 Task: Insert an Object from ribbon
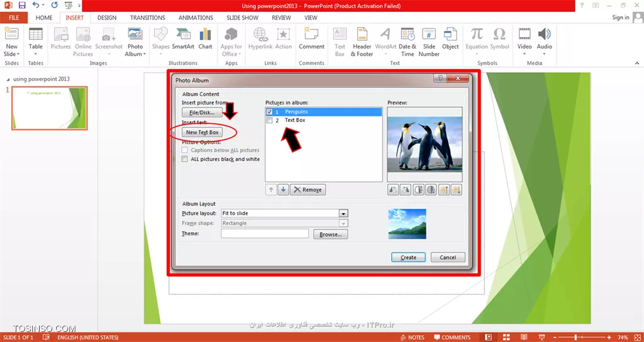450,39
